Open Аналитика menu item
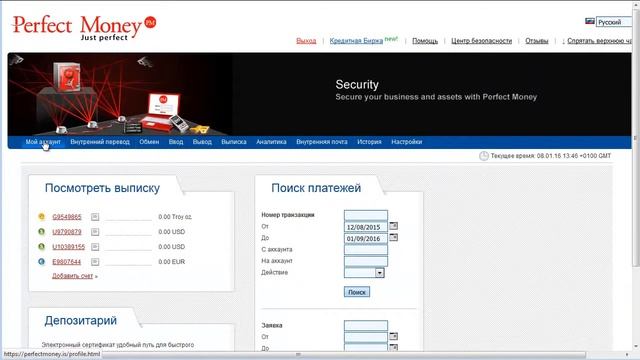640x360 pixels. [271, 142]
